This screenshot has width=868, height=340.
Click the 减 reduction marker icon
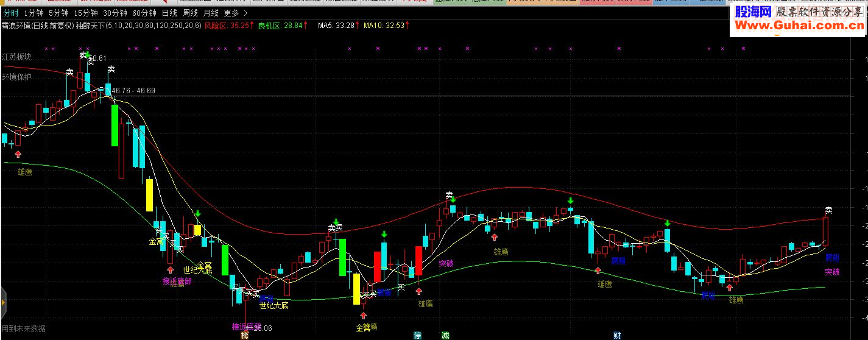click(445, 336)
